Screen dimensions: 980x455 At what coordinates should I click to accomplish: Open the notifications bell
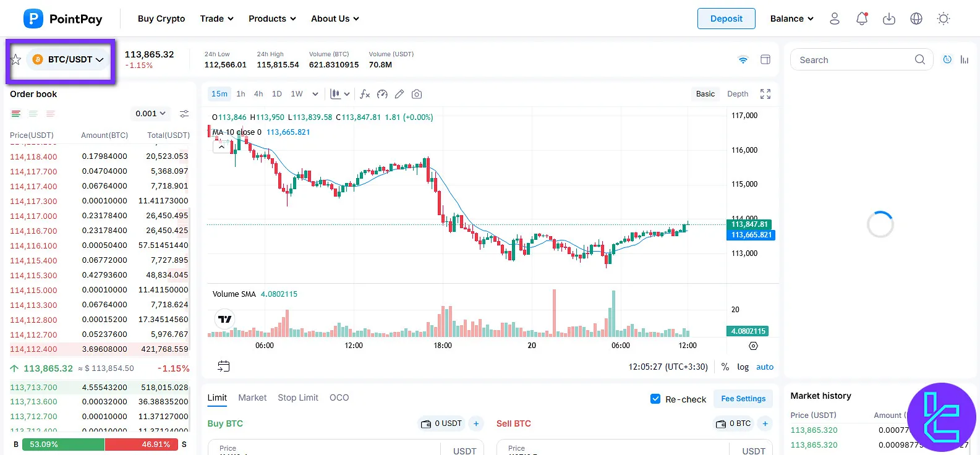pos(862,19)
